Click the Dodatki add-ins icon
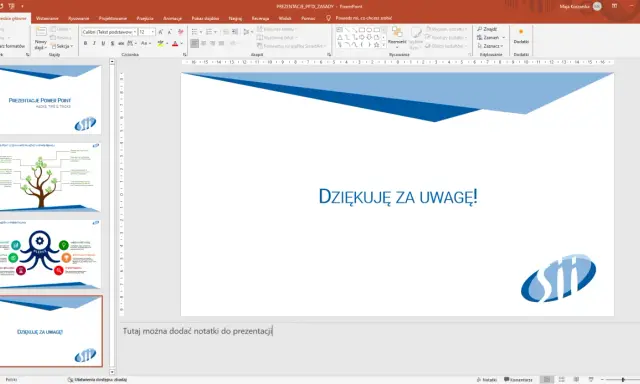The image size is (640, 384). point(521,36)
